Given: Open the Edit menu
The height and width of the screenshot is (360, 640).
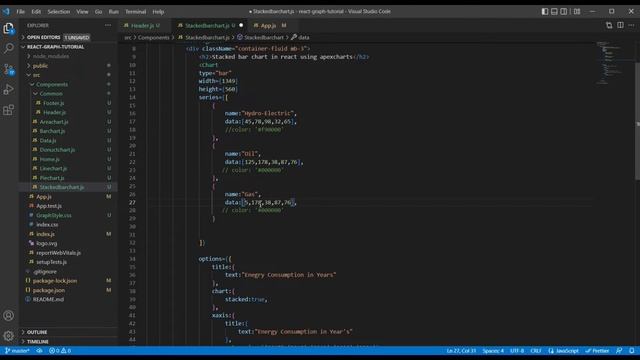Looking at the screenshot, I should click(x=36, y=11).
